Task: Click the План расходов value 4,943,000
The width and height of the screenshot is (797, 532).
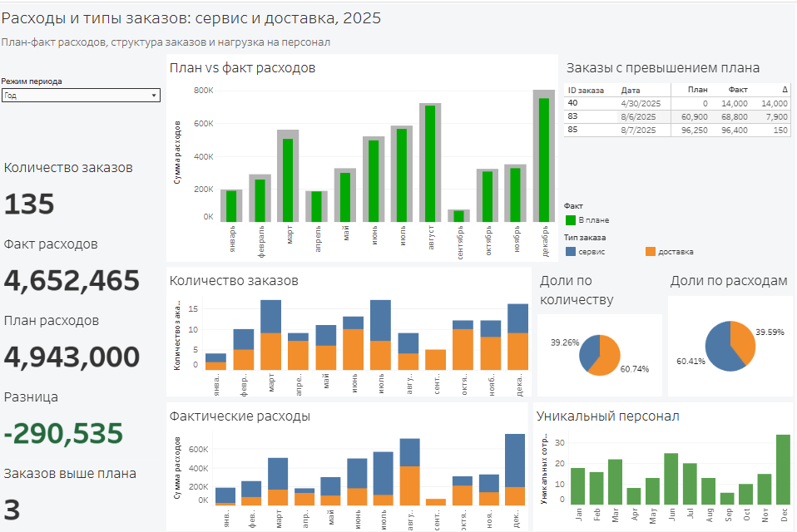Action: pos(72,357)
